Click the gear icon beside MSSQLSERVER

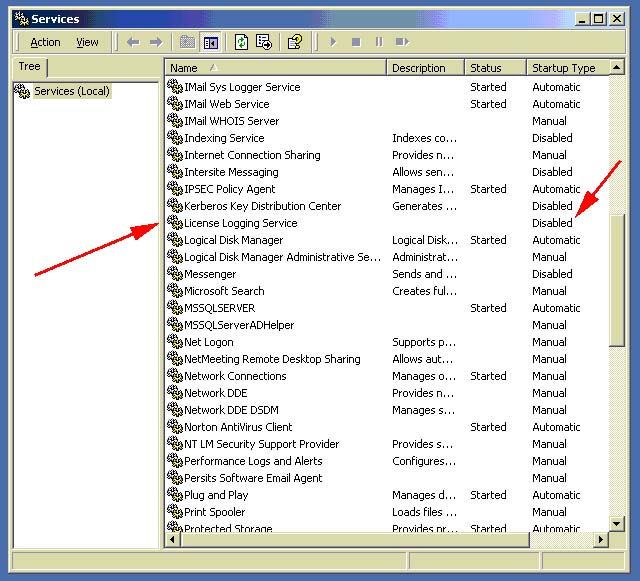175,307
